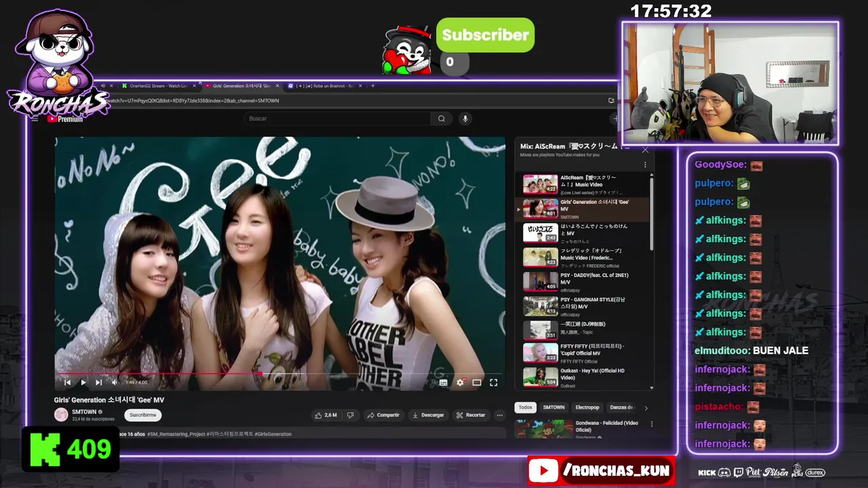
Task: Skip to the previous video in the player
Action: coord(67,382)
